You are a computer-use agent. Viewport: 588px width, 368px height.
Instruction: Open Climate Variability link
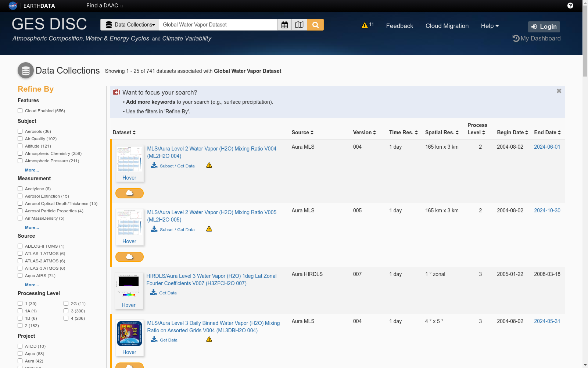187,38
